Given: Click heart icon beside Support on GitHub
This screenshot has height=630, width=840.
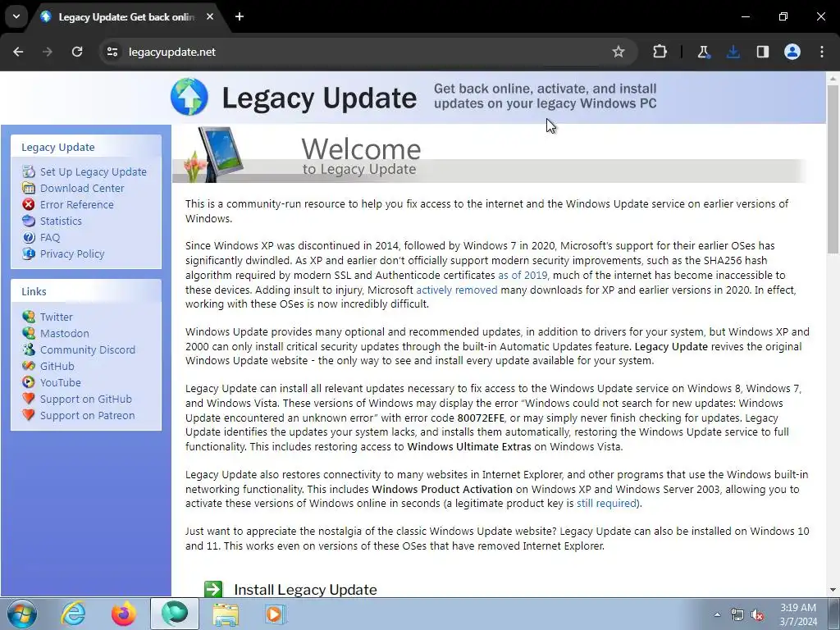Looking at the screenshot, I should pyautogui.click(x=29, y=399).
